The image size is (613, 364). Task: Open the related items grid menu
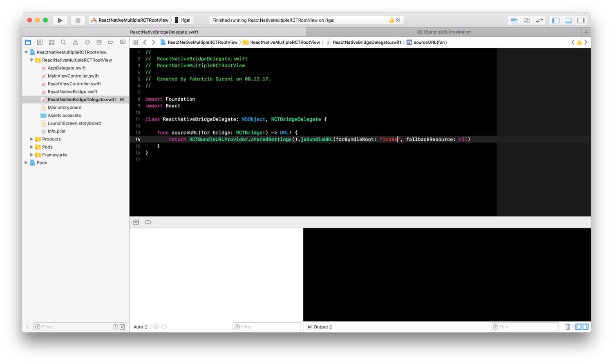click(135, 42)
